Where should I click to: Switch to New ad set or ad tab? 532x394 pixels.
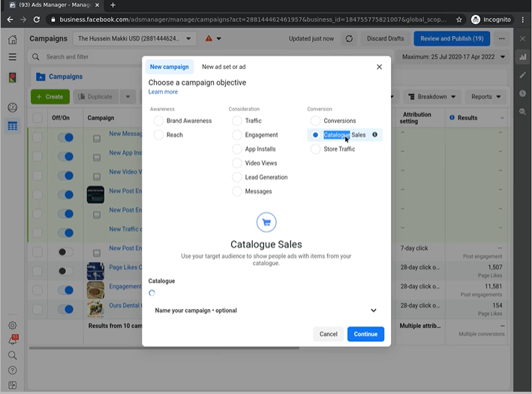pos(224,67)
